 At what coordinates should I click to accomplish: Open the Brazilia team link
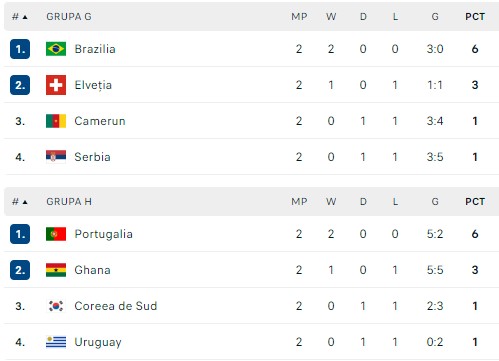point(95,49)
